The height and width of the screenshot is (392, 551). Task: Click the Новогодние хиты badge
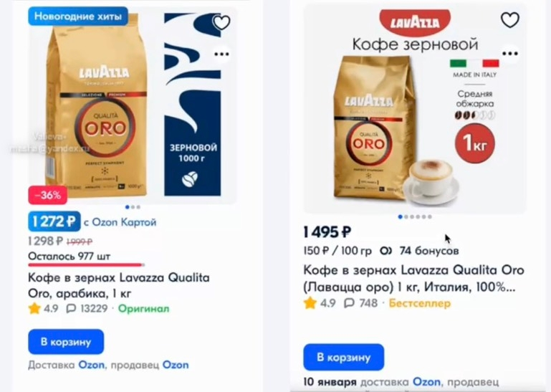[78, 16]
